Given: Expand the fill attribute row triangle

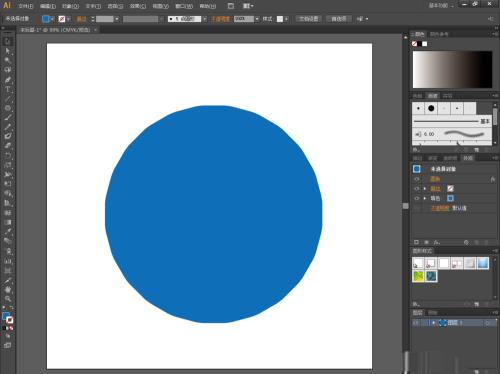Looking at the screenshot, I should (x=425, y=198).
